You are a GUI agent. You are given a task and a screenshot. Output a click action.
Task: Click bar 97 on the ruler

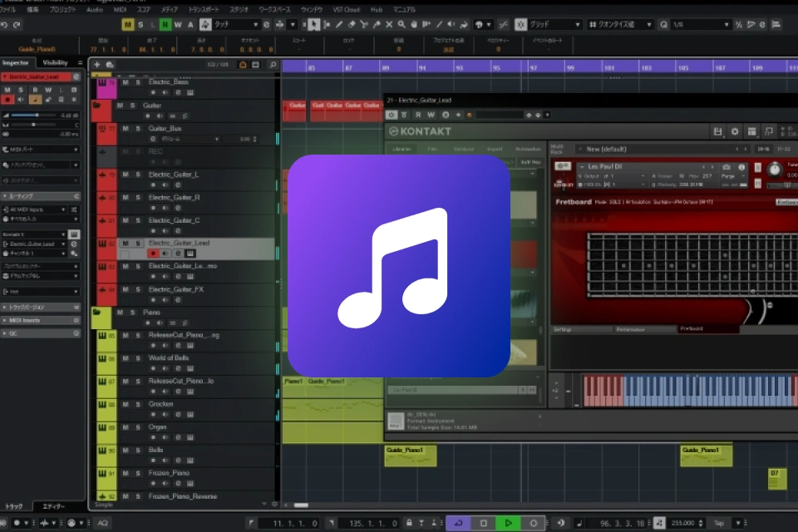[533, 67]
